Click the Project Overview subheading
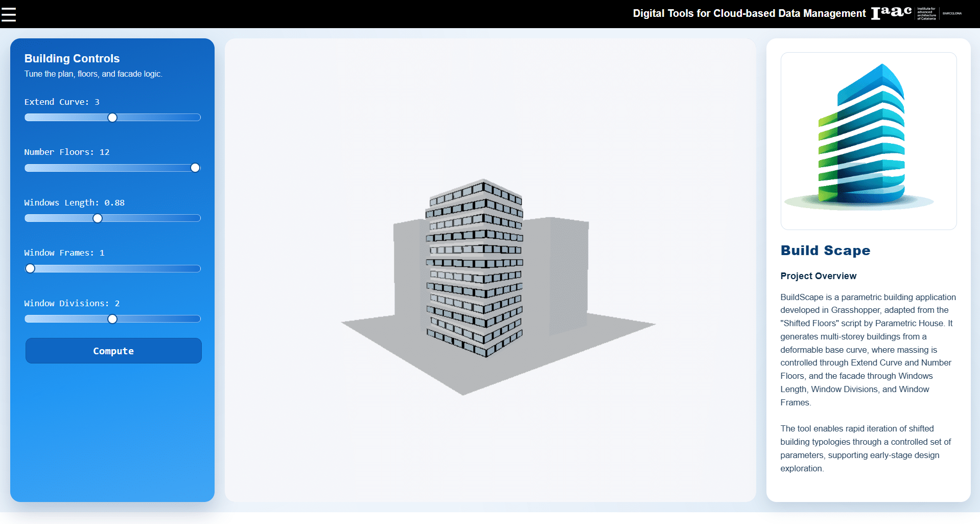Screen dimensions: 980x524 pos(818,276)
